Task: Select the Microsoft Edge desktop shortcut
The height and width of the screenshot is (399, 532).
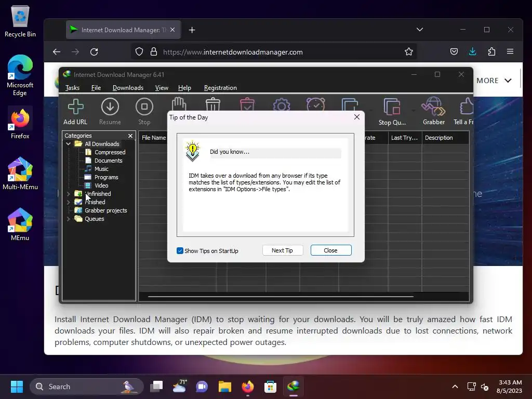Action: tap(20, 75)
